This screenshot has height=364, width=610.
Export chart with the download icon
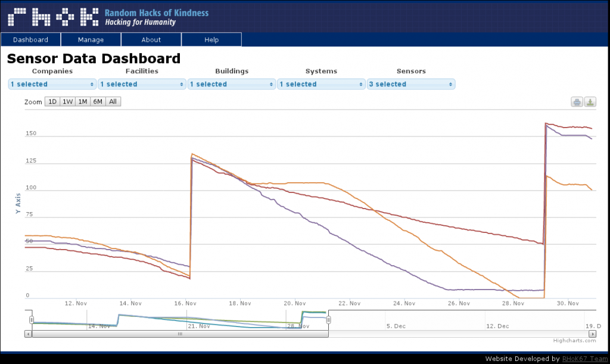click(590, 102)
